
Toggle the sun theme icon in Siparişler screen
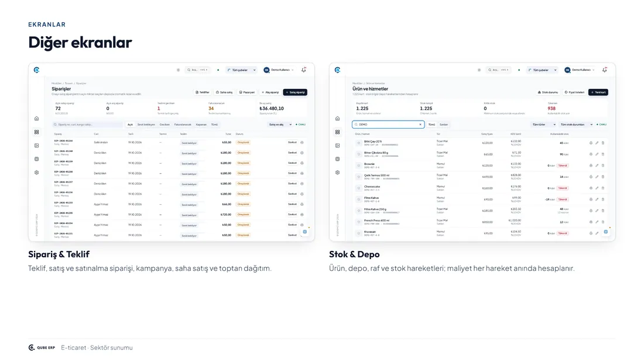click(x=178, y=70)
